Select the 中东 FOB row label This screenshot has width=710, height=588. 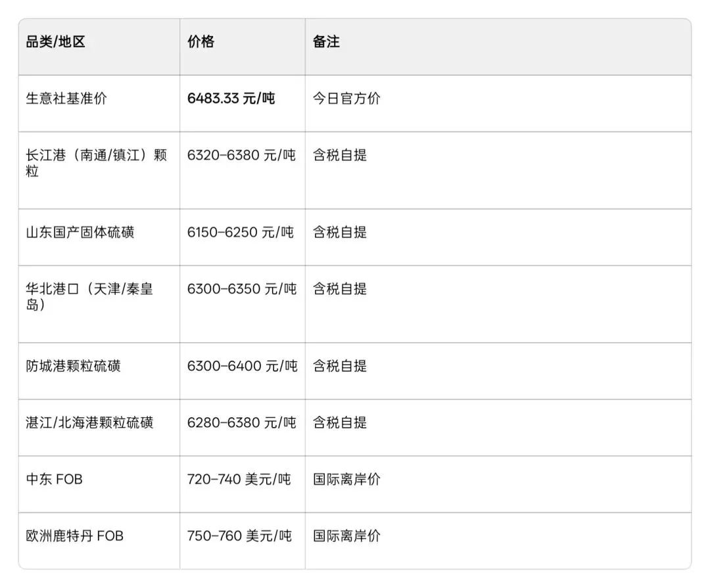click(x=54, y=479)
